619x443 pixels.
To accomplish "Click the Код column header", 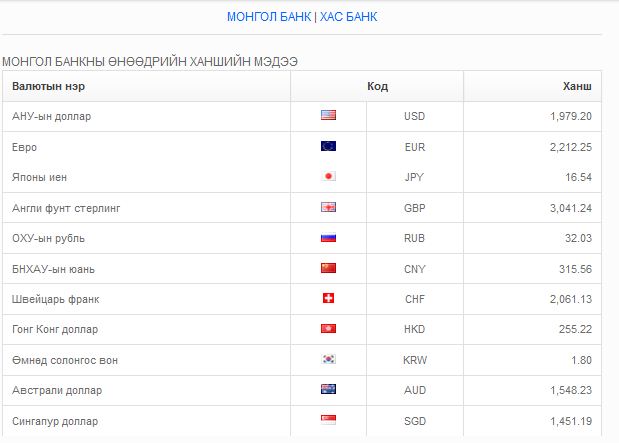I will coord(377,86).
